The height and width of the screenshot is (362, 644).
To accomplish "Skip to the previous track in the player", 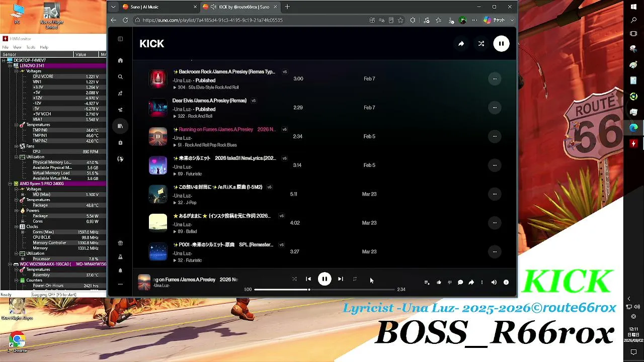I will (308, 279).
